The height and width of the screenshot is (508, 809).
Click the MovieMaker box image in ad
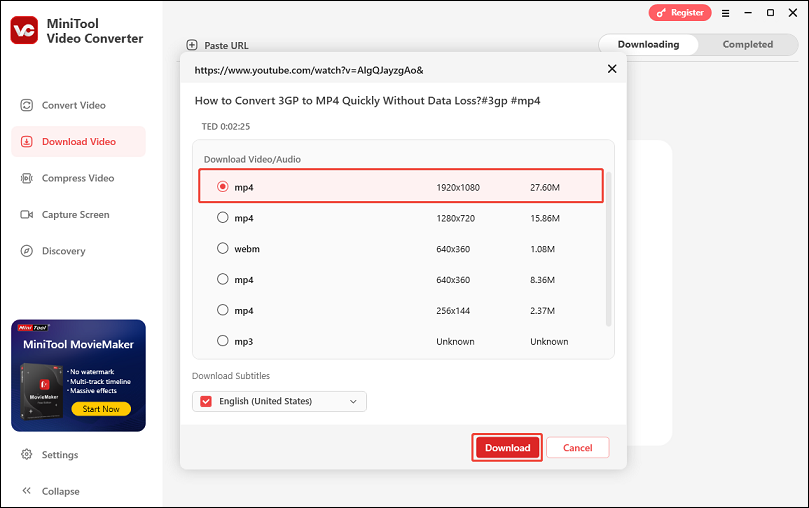pyautogui.click(x=41, y=391)
